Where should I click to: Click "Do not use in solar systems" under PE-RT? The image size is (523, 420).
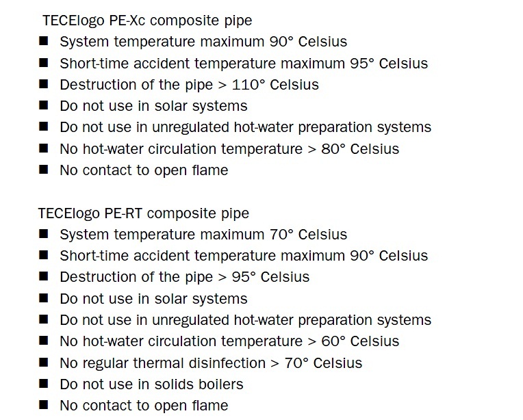153,299
